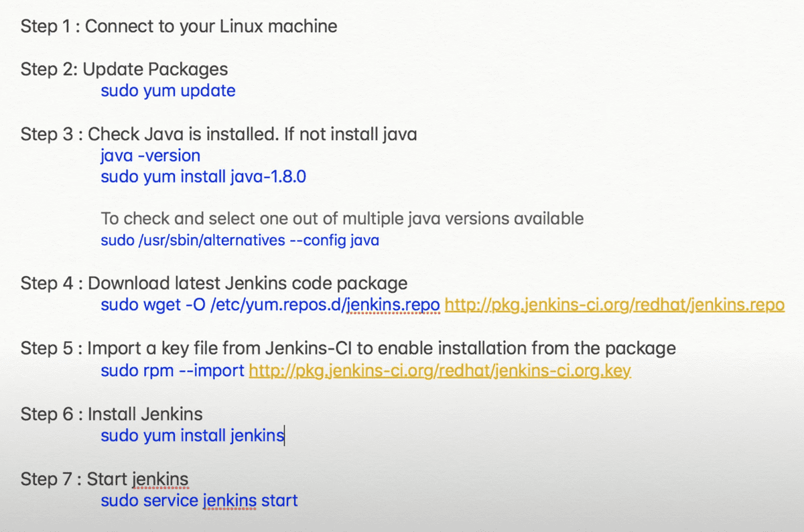This screenshot has width=804, height=532.
Task: Click the 'Step 4 : Download latest Jenkins code package' heading
Action: point(214,283)
